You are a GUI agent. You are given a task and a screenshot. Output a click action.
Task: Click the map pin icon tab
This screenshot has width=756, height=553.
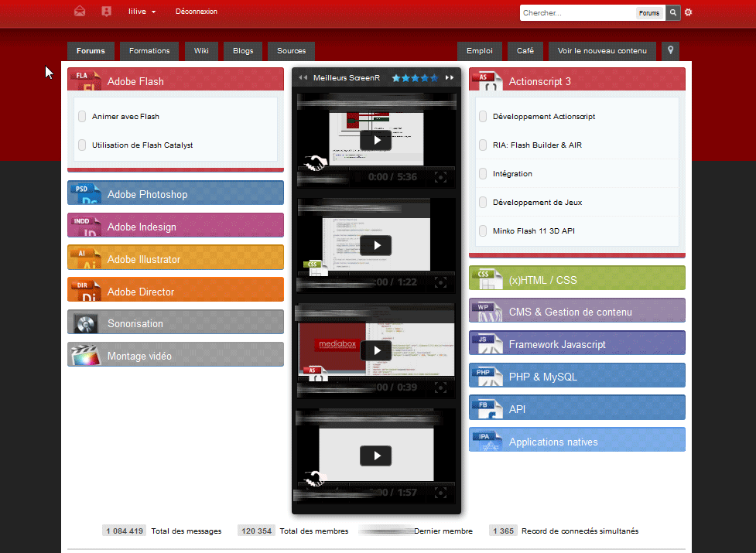pos(671,50)
